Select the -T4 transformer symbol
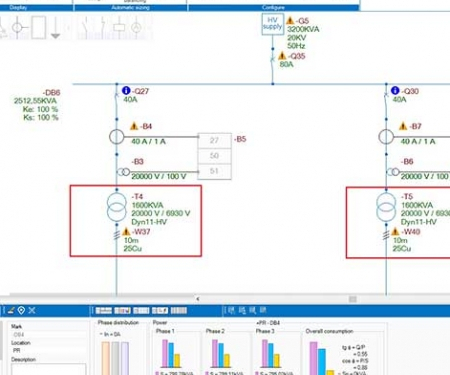450x375 pixels. 117,207
